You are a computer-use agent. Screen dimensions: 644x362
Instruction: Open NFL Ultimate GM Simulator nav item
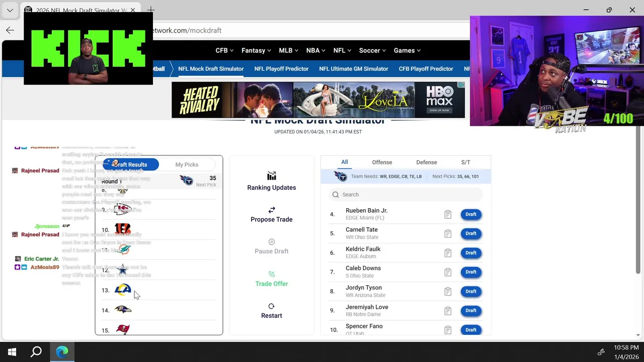pyautogui.click(x=354, y=69)
